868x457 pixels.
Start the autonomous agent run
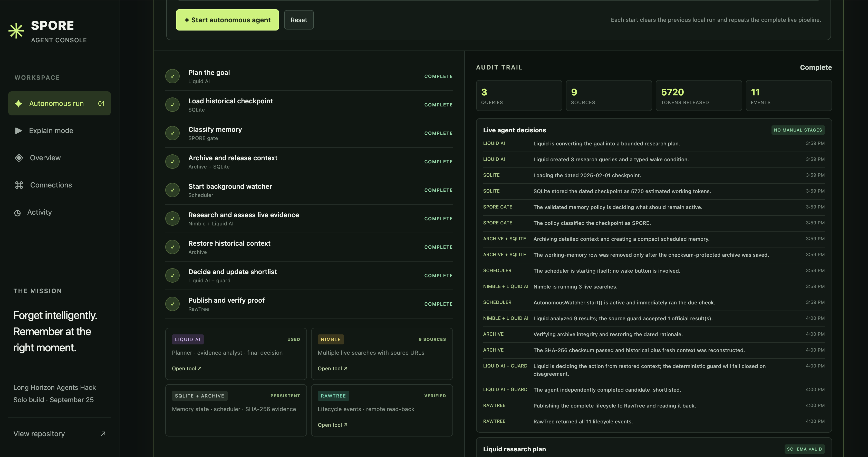tap(227, 20)
